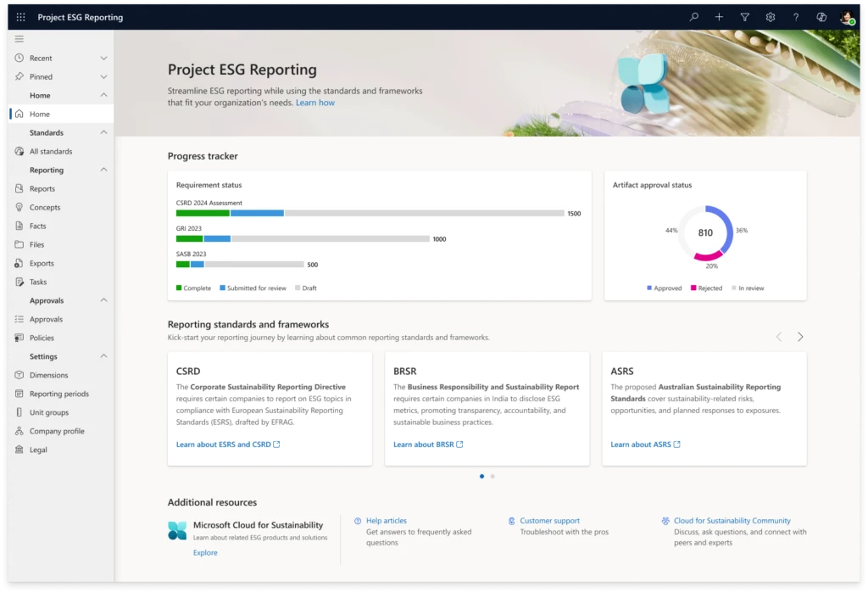Open Help using the question mark icon
The height and width of the screenshot is (593, 868).
(x=795, y=16)
